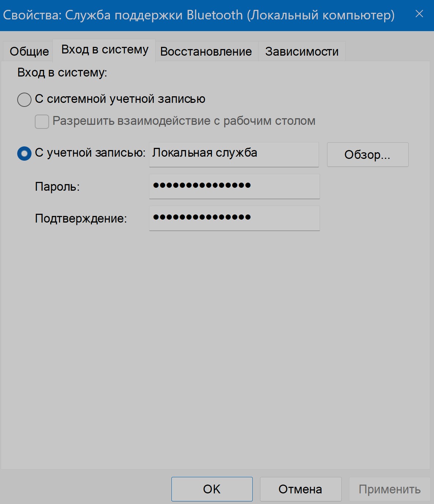This screenshot has height=504, width=434.
Task: Click the Локальная служба account name field
Action: [234, 154]
